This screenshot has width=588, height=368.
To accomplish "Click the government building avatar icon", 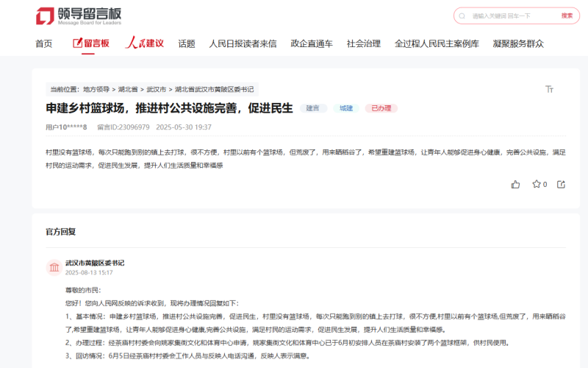I will point(54,267).
